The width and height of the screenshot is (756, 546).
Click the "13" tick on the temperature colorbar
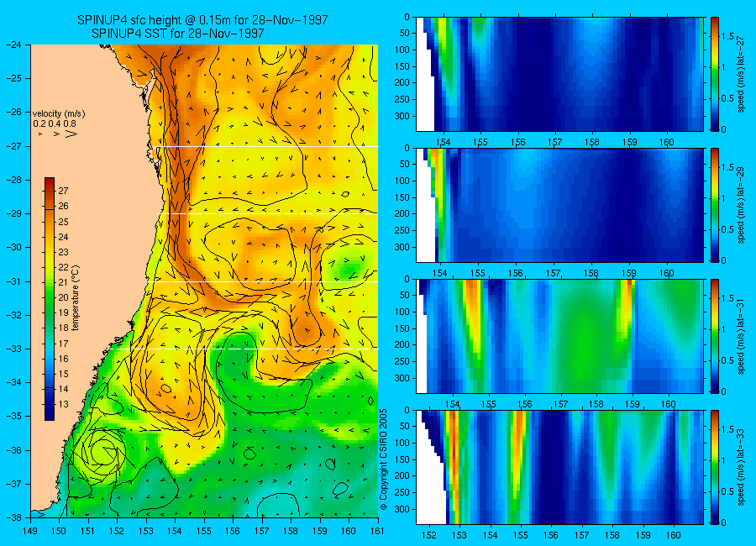pos(63,404)
